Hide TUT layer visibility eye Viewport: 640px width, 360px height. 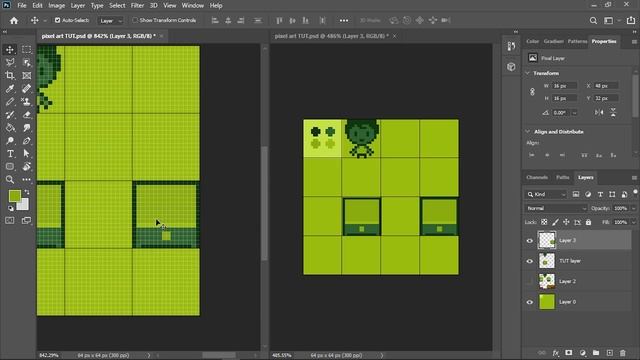pyautogui.click(x=530, y=261)
